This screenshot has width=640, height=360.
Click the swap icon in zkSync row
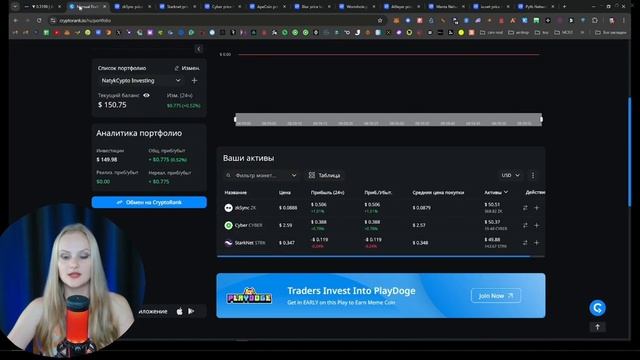tap(525, 208)
